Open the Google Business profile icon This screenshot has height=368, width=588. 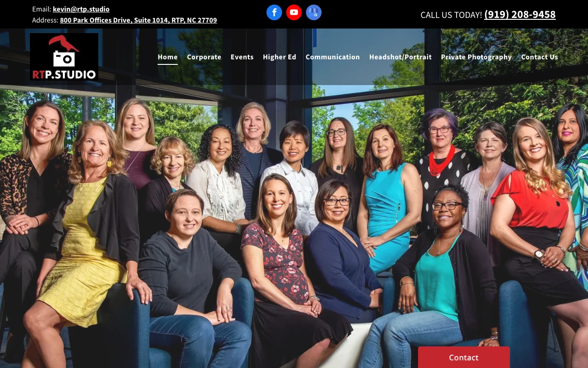pyautogui.click(x=314, y=12)
